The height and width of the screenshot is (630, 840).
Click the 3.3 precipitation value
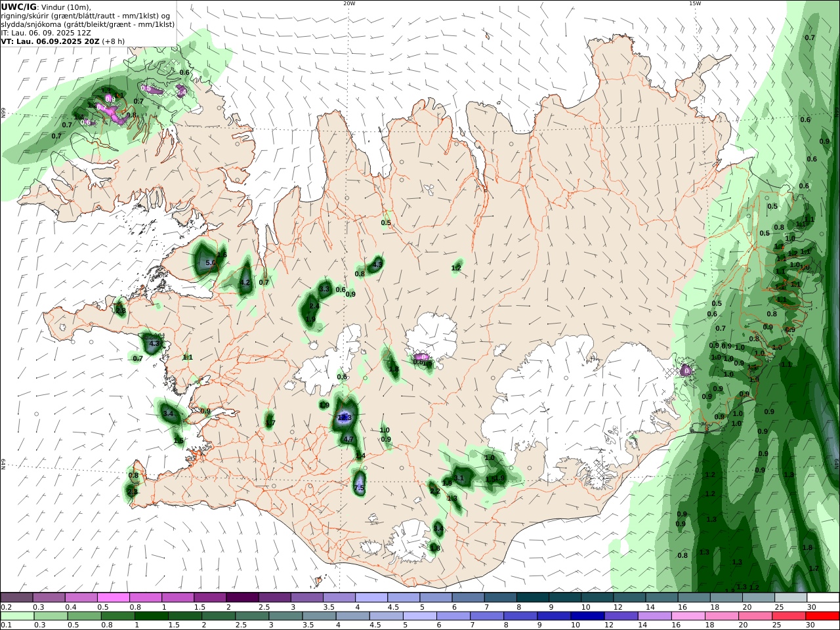pos(324,289)
